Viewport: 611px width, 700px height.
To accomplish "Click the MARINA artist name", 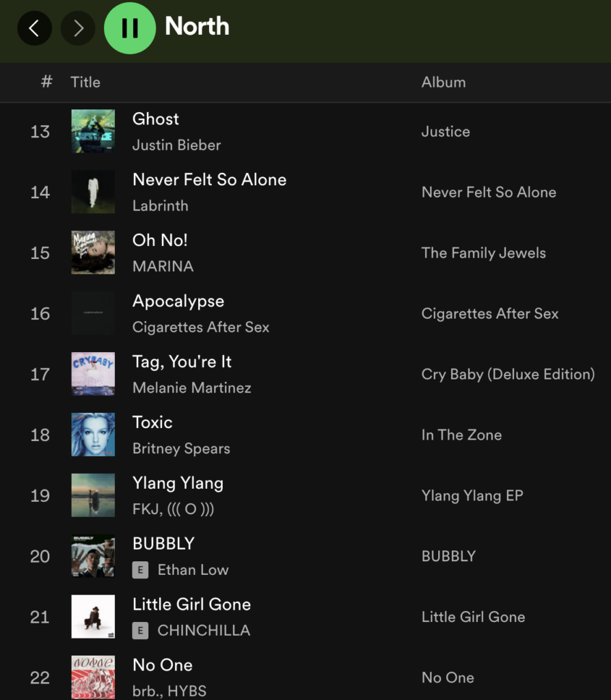I will (163, 267).
